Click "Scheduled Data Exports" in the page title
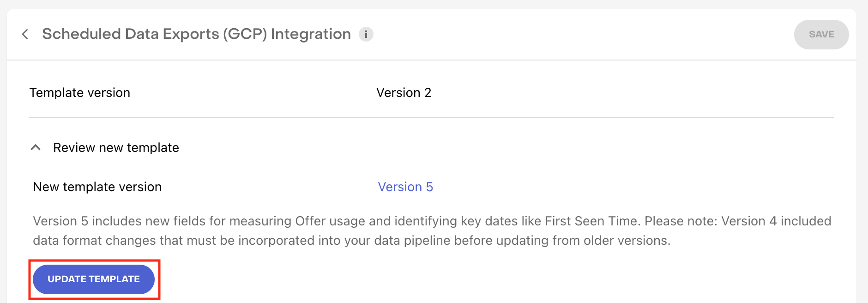Viewport: 868px width, 303px height. [x=131, y=34]
